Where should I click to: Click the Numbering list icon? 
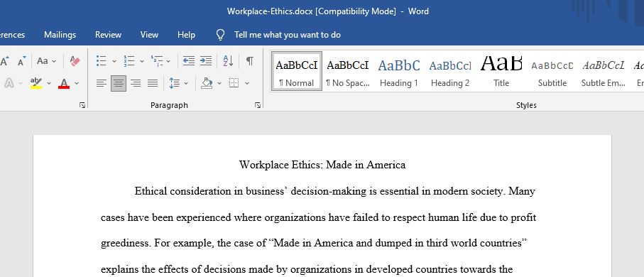coord(129,61)
